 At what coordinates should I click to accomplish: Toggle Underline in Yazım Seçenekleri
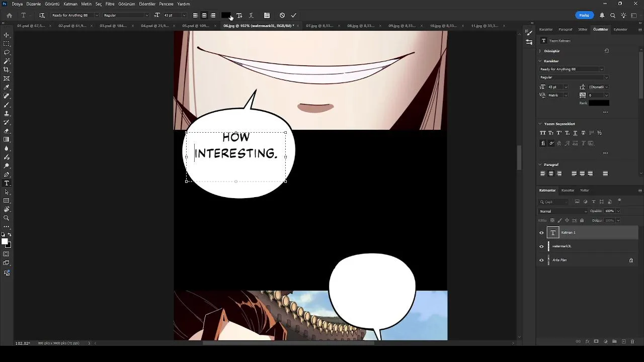575,133
